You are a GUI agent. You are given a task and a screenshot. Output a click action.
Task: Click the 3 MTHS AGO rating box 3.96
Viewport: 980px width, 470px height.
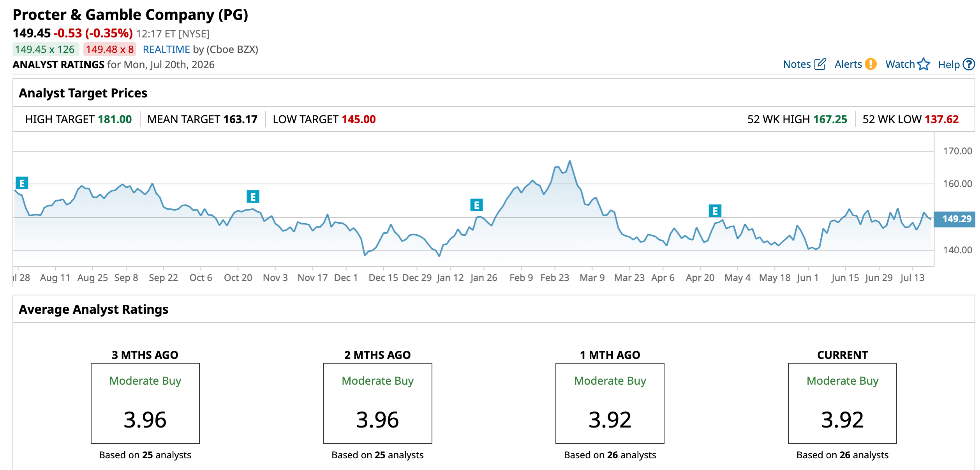coord(145,403)
